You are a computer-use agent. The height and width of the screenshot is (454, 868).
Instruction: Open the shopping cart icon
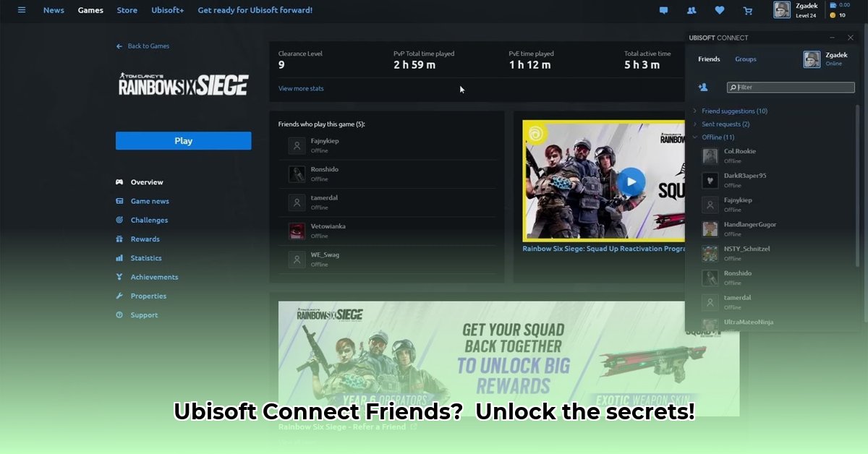[x=748, y=10]
